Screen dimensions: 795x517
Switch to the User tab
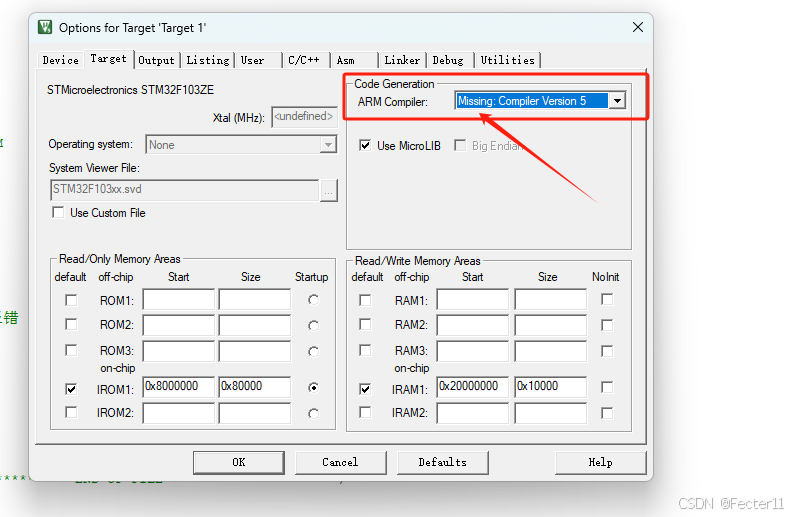[x=259, y=60]
